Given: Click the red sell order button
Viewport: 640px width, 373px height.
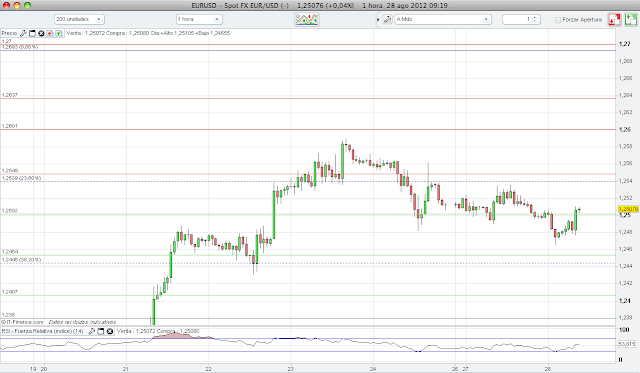Looking at the screenshot, I should tap(614, 19).
